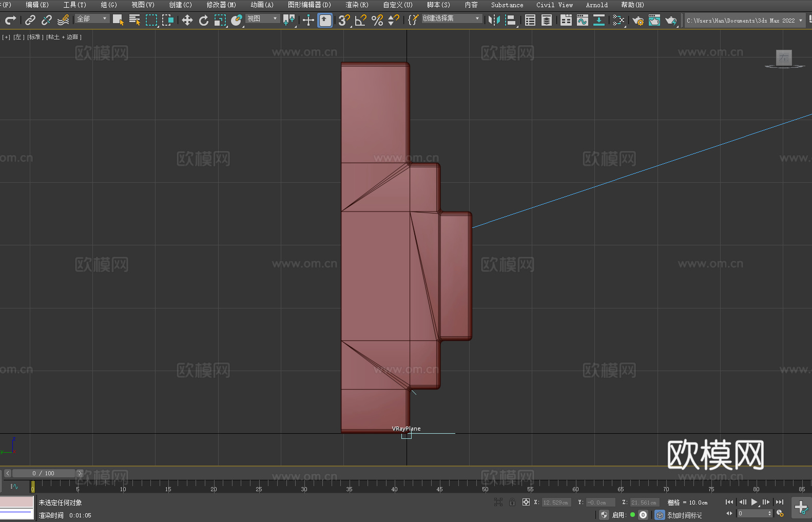Image resolution: width=812 pixels, height=522 pixels.
Task: Play the animation
Action: pyautogui.click(x=754, y=502)
